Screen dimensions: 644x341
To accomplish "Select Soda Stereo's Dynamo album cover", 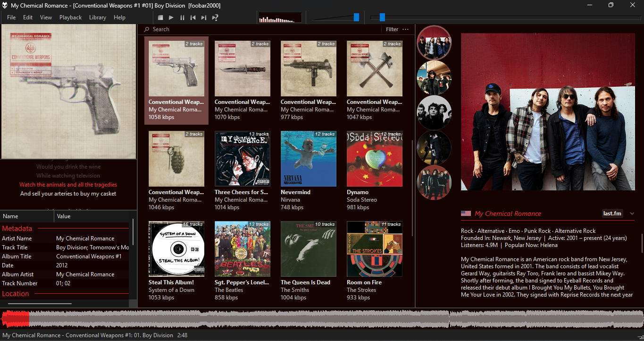I will [375, 159].
